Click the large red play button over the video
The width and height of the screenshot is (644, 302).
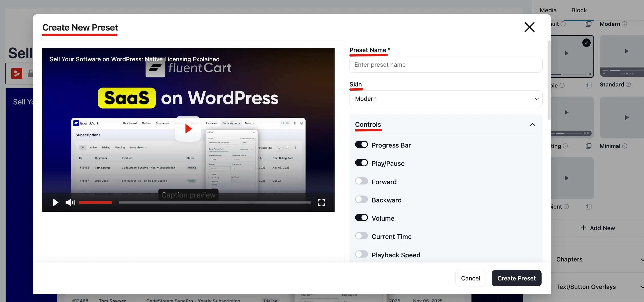coord(188,129)
